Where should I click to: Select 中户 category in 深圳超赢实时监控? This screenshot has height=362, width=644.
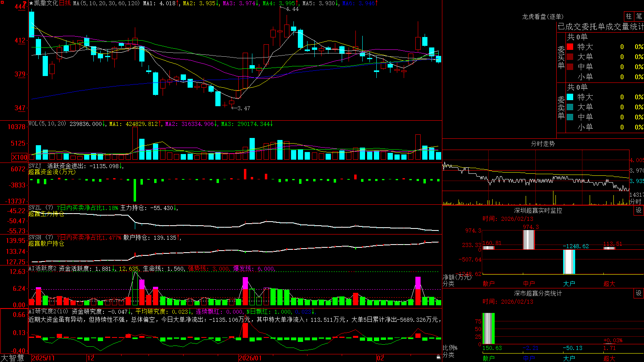(x=529, y=284)
